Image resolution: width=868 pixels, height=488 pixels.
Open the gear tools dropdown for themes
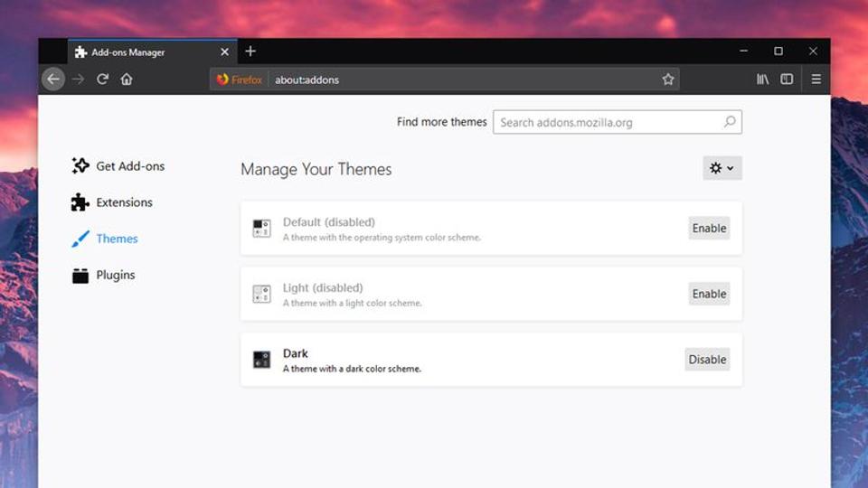[x=722, y=168]
